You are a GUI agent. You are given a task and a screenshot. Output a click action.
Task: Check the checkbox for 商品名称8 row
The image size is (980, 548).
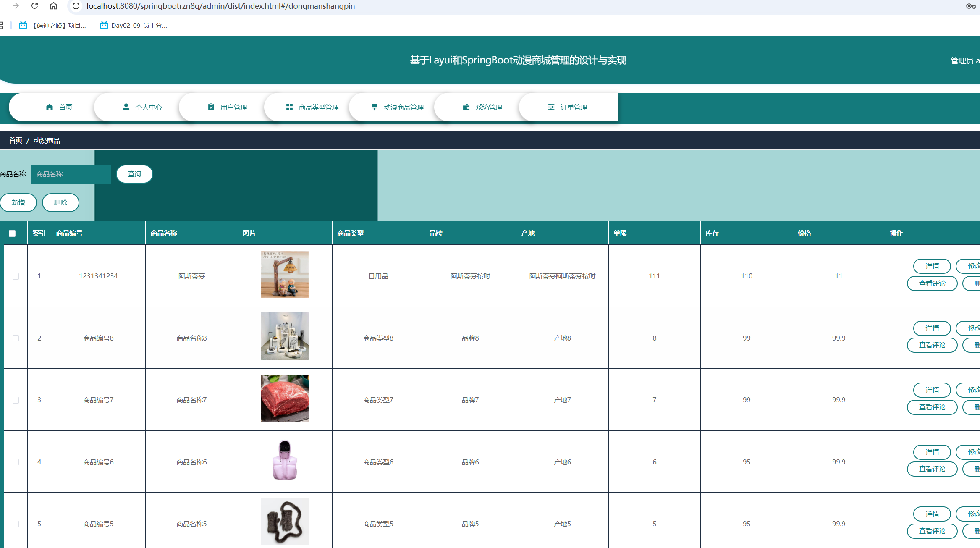[16, 338]
